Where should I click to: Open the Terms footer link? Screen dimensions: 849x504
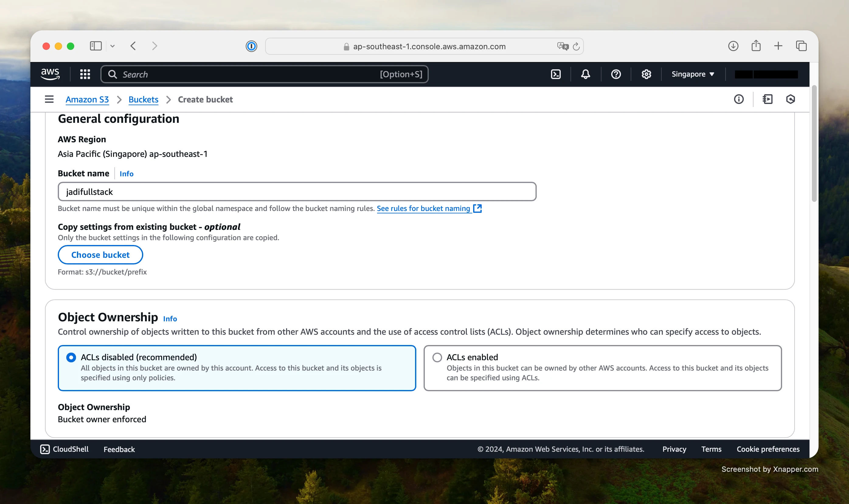711,449
